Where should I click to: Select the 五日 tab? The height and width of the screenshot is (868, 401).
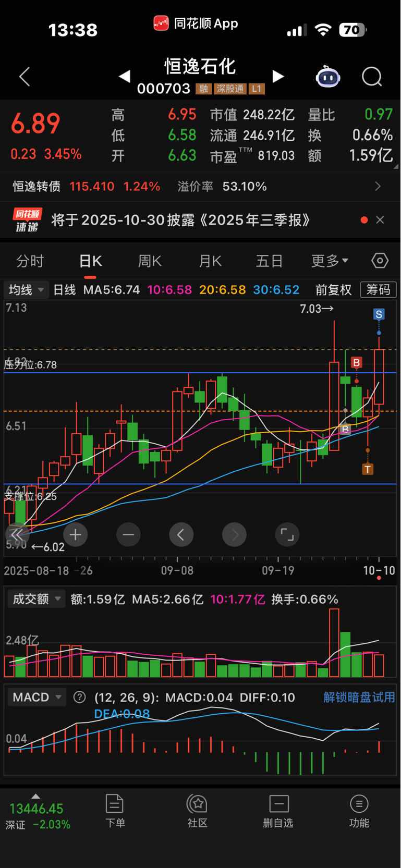point(269,261)
